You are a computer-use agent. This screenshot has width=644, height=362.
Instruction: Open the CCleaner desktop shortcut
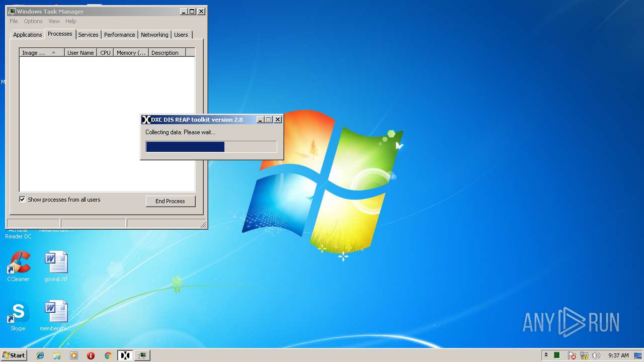pyautogui.click(x=18, y=266)
